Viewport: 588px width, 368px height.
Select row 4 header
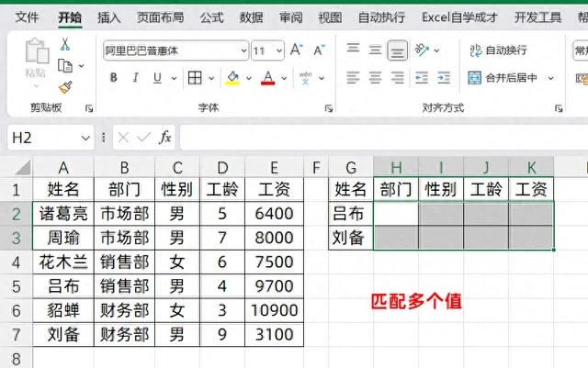tap(17, 262)
